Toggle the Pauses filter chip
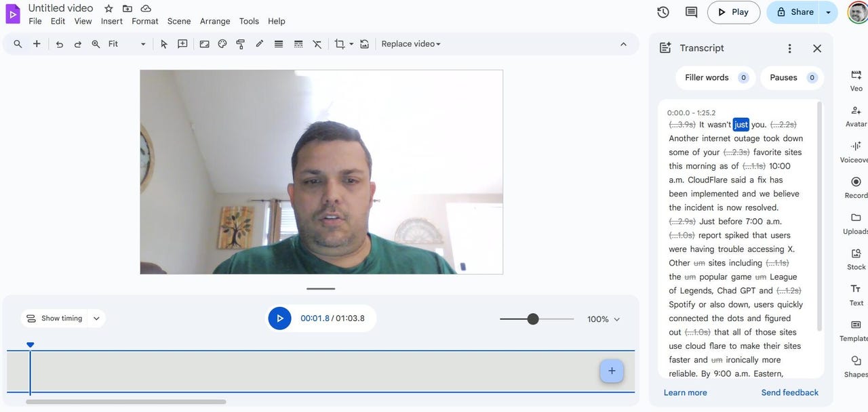 click(x=791, y=78)
